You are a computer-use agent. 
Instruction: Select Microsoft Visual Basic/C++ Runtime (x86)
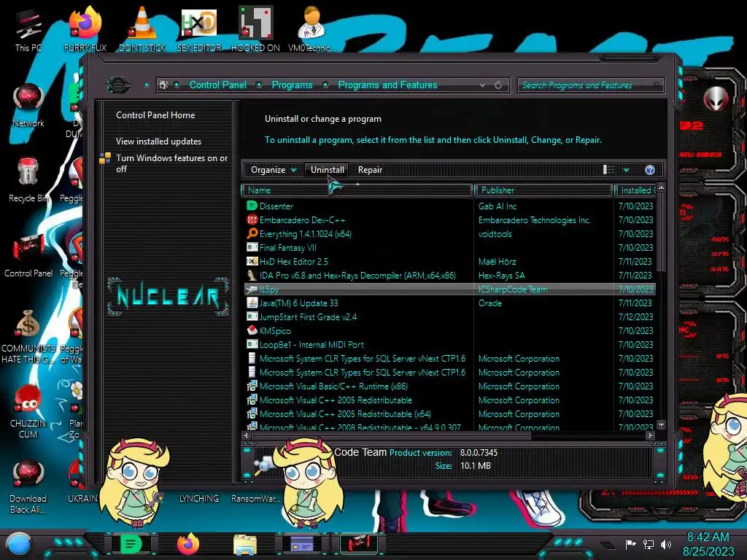click(449, 386)
